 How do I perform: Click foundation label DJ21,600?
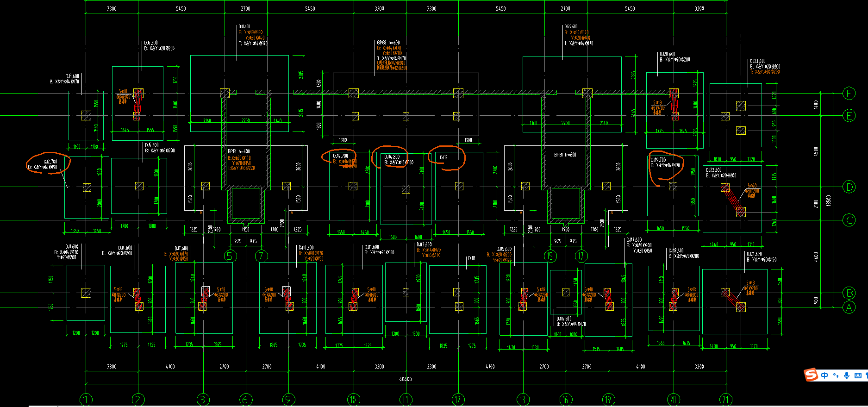click(755, 254)
